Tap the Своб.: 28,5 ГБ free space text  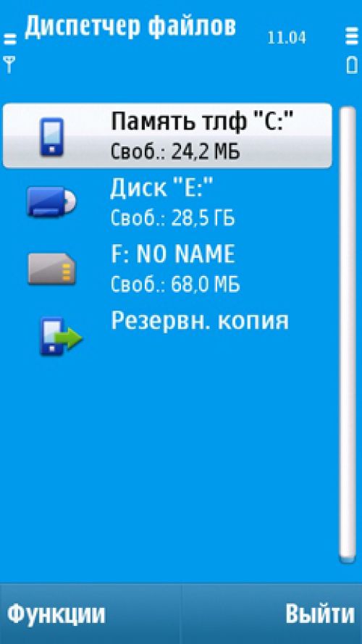pyautogui.click(x=173, y=219)
